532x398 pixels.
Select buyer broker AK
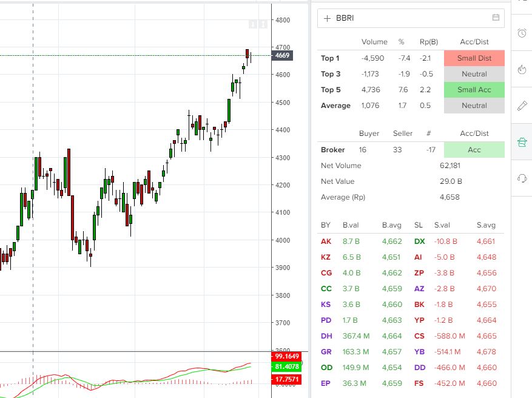326,241
